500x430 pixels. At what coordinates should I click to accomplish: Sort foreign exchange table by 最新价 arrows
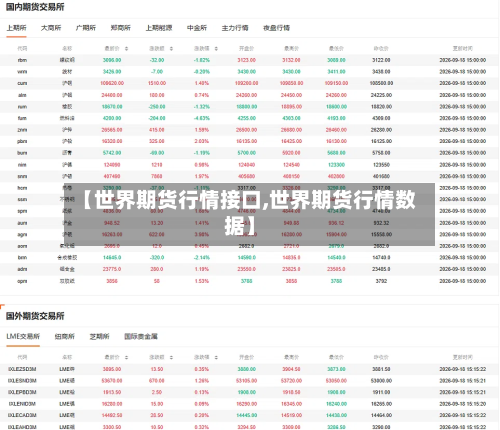[126, 357]
